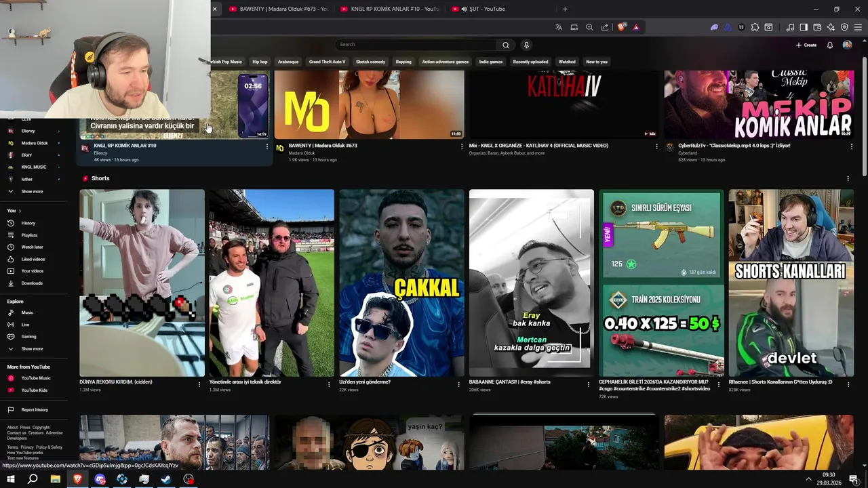Image resolution: width=868 pixels, height=488 pixels.
Task: Open YouTube notifications bell
Action: pyautogui.click(x=830, y=45)
